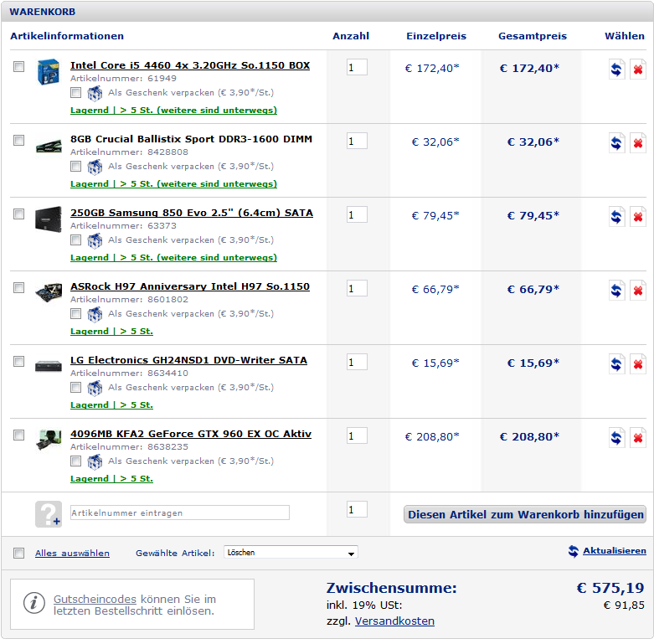
Task: Open Intel Core i5 product thumbnail
Action: (x=49, y=72)
